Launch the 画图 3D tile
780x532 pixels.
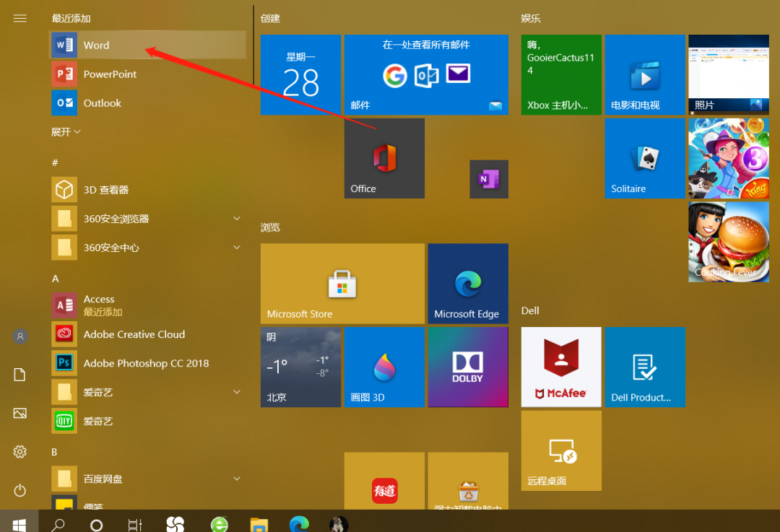[384, 367]
